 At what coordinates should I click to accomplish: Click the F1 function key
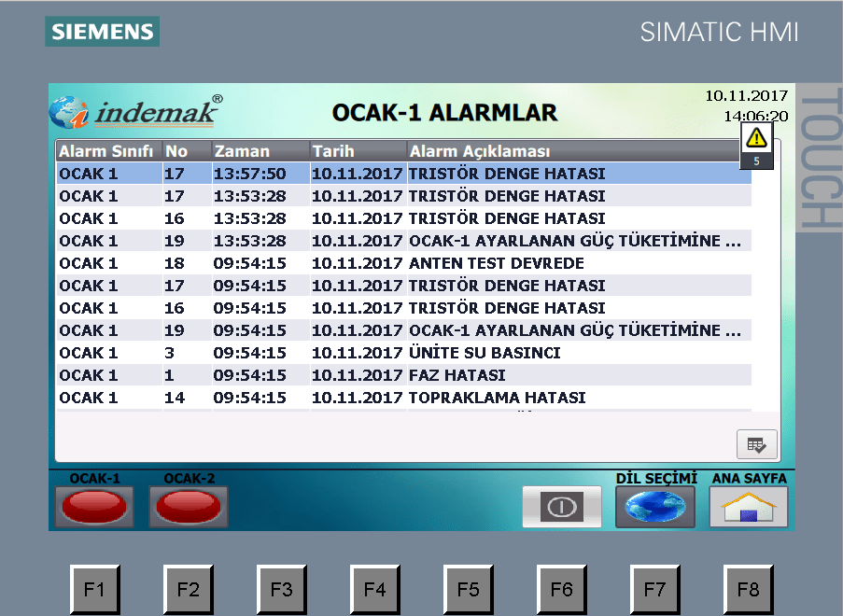pos(94,590)
